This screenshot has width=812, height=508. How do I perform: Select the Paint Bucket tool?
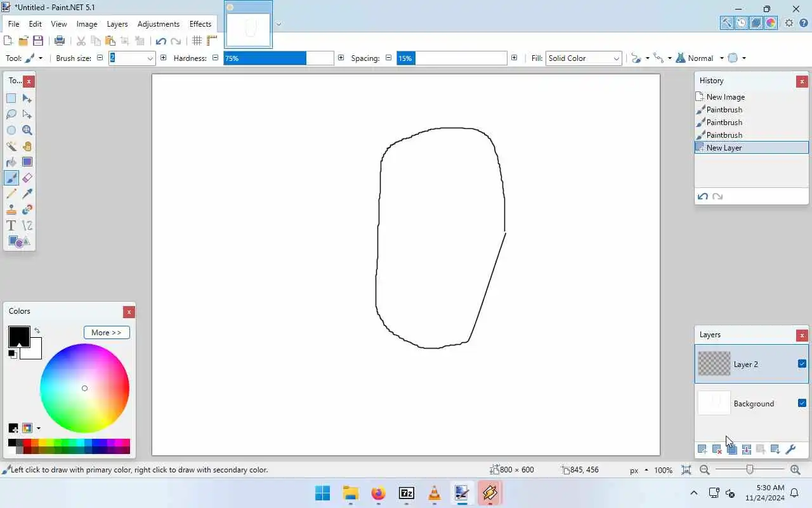point(11,162)
